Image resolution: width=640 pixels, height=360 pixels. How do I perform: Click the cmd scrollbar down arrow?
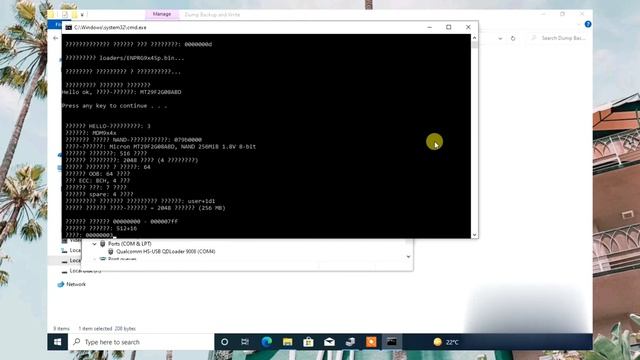474,235
